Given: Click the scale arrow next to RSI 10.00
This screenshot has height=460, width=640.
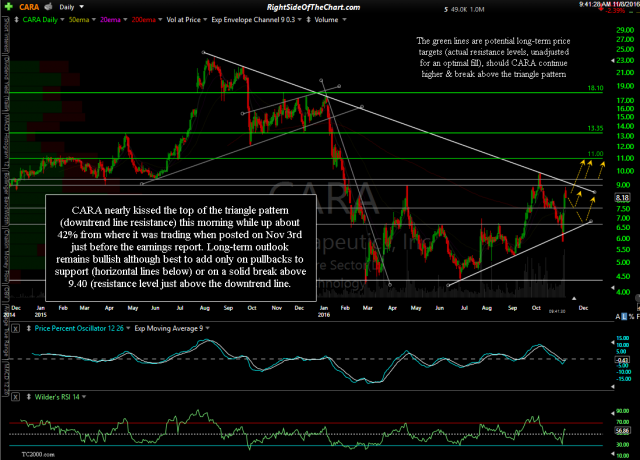Looking at the screenshot, I should (612, 454).
